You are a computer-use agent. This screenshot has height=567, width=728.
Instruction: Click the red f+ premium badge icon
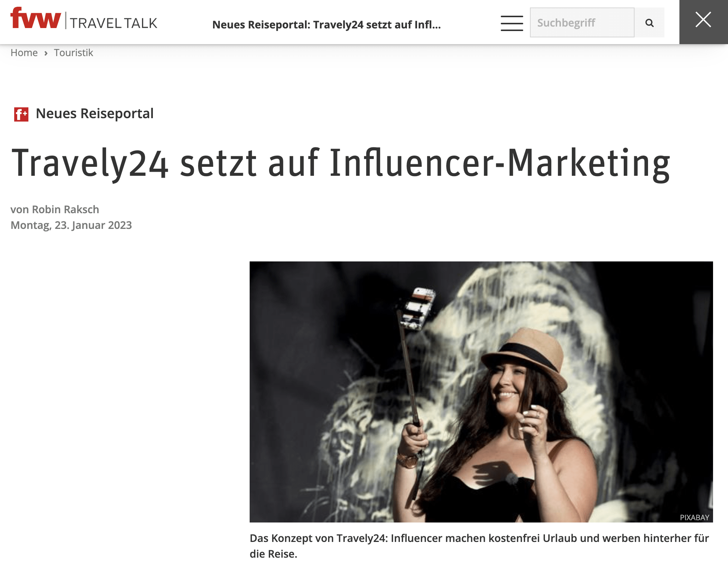pos(21,114)
